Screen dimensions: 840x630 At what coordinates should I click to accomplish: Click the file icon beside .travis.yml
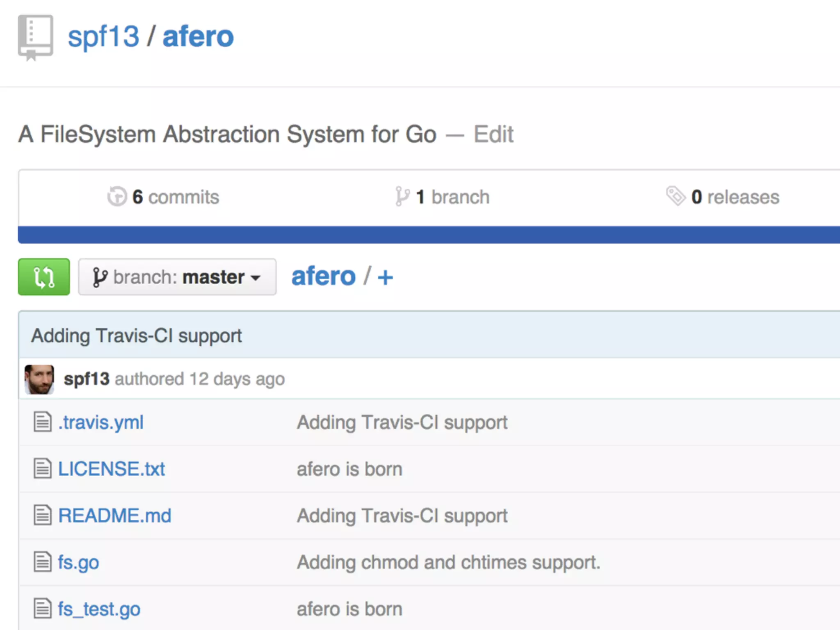[42, 422]
